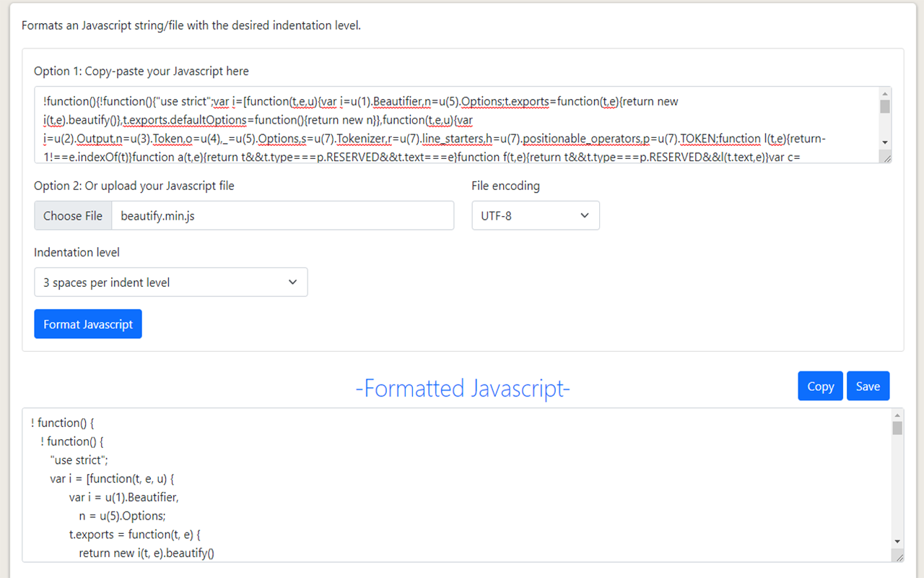
Task: Click the 'Option 1: Copy-paste your Javascript here' label
Action: [x=141, y=71]
